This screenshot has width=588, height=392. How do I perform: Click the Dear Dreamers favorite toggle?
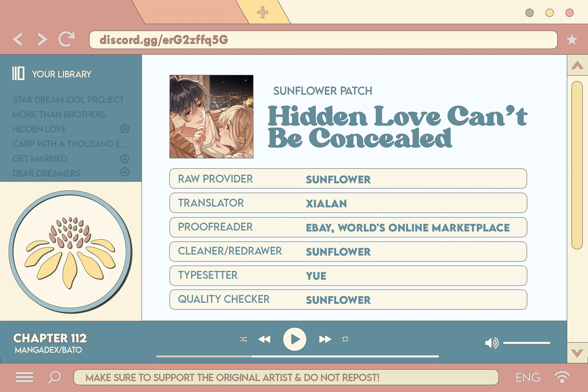click(x=125, y=173)
